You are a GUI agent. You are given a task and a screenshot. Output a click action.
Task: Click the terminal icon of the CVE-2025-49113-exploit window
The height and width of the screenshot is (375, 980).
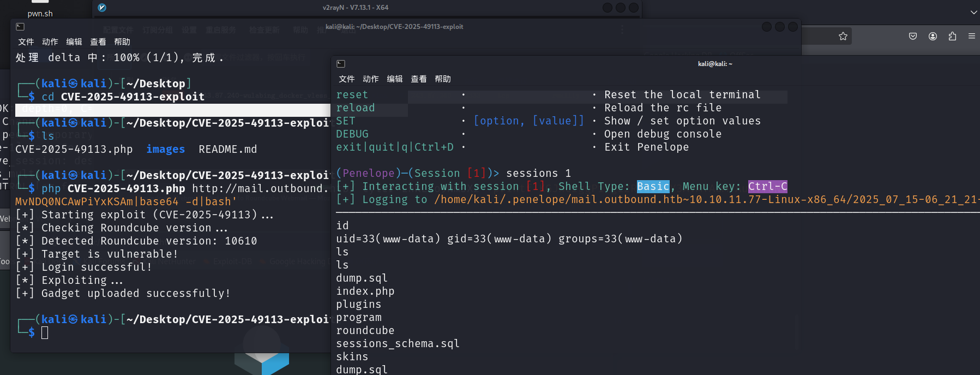[x=20, y=26]
